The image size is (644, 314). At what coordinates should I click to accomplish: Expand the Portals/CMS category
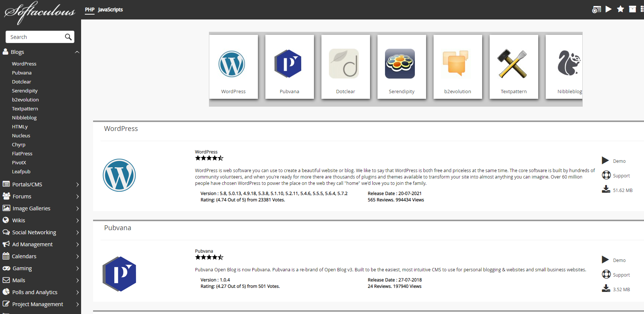click(x=77, y=185)
